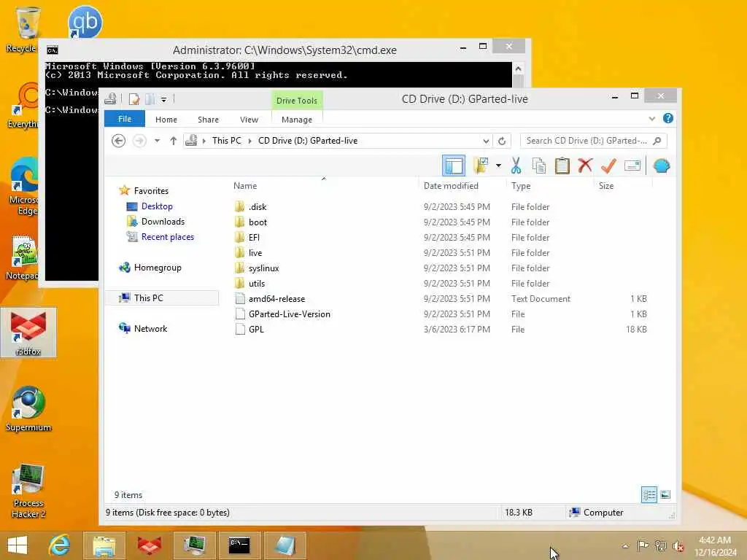Select Downloads under Favorites
The height and width of the screenshot is (560, 747).
coord(163,222)
